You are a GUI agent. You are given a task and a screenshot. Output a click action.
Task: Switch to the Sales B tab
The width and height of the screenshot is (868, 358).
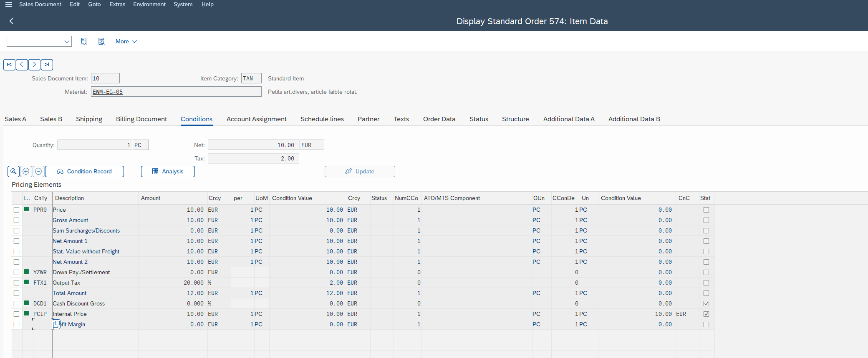(x=51, y=119)
